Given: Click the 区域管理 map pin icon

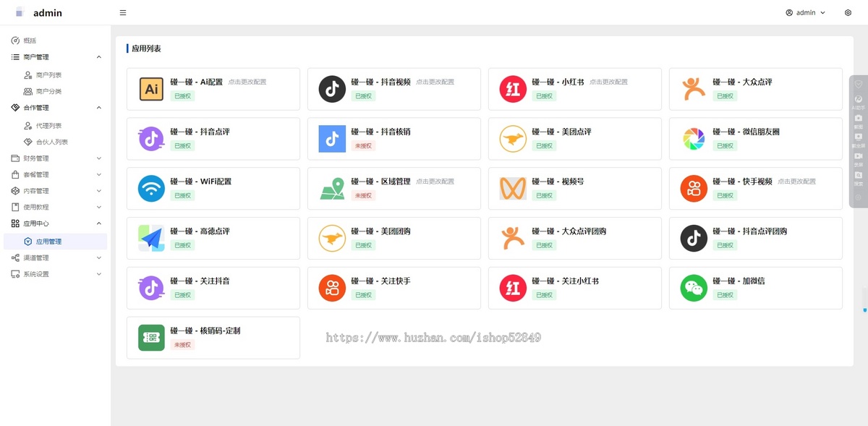Looking at the screenshot, I should (x=332, y=189).
